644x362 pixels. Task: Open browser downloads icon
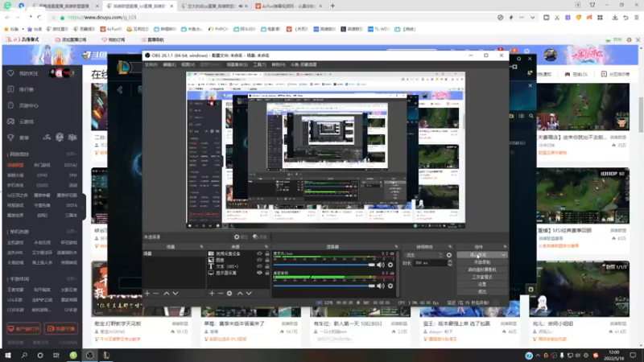click(x=615, y=17)
